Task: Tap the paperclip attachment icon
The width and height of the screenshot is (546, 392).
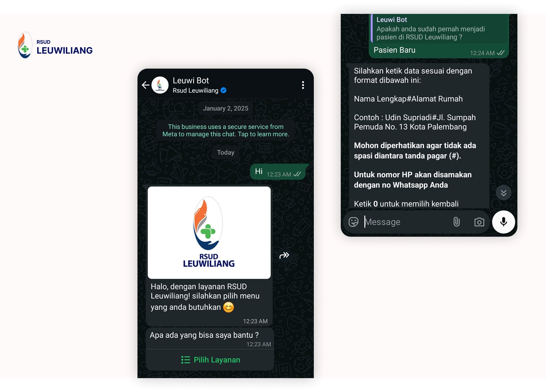Action: click(457, 222)
